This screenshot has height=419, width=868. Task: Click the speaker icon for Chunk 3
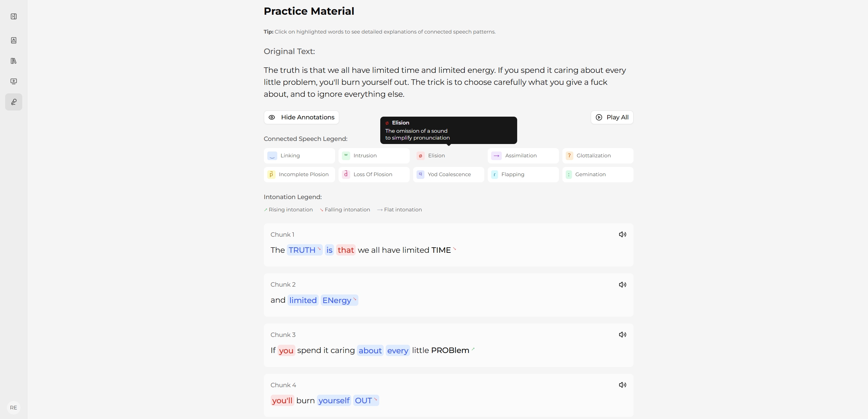tap(622, 335)
